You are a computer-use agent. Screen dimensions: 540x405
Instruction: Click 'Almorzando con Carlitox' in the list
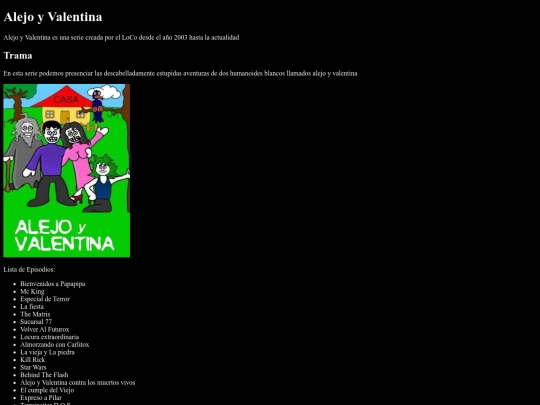click(55, 344)
